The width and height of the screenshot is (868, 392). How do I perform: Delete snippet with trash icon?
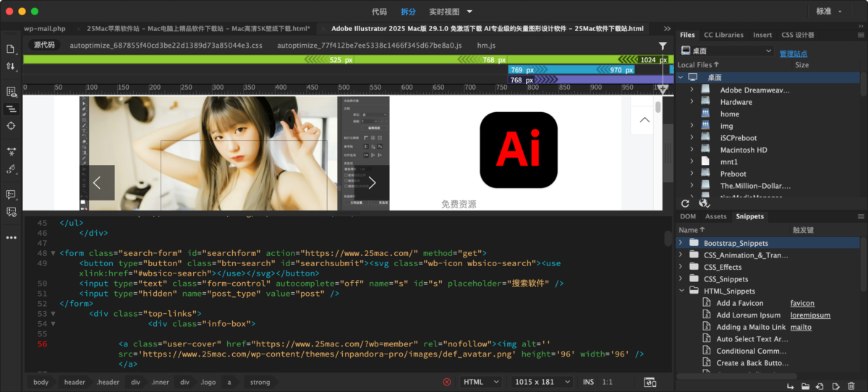coord(850,386)
